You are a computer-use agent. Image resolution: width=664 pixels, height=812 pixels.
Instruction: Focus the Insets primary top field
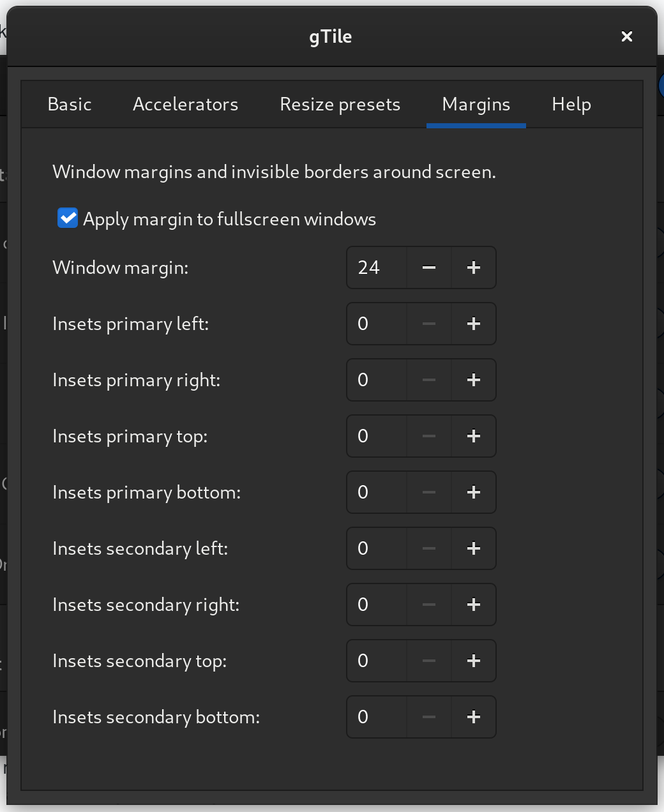377,436
